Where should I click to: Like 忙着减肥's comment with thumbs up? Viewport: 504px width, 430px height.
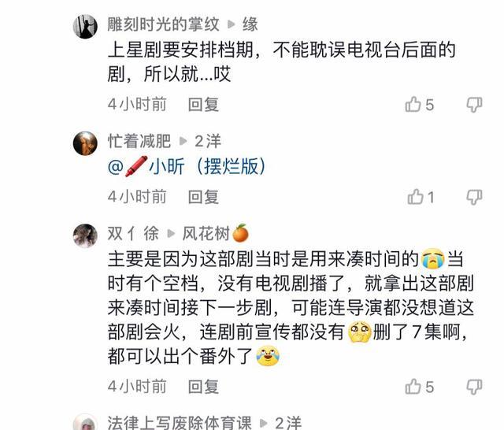tap(415, 197)
